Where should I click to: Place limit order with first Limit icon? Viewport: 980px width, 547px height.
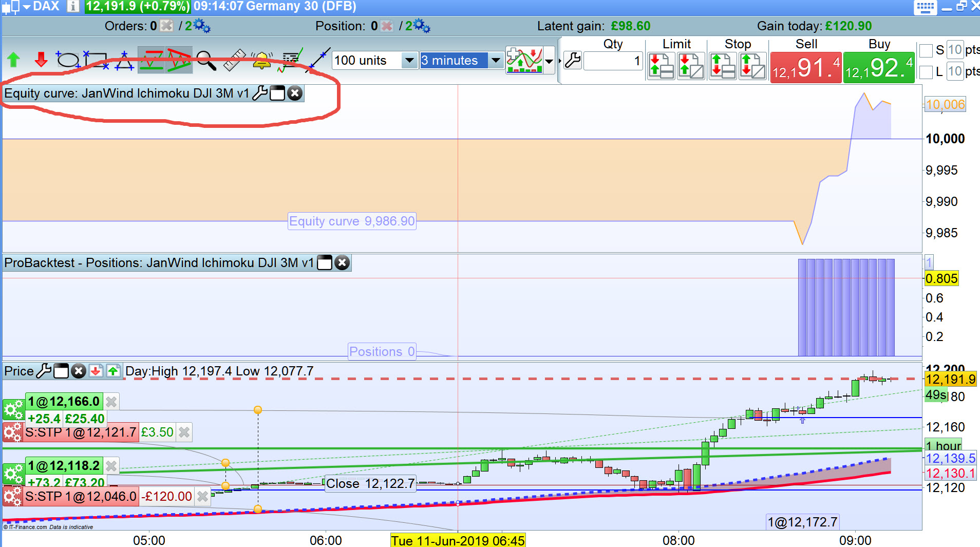pos(661,66)
